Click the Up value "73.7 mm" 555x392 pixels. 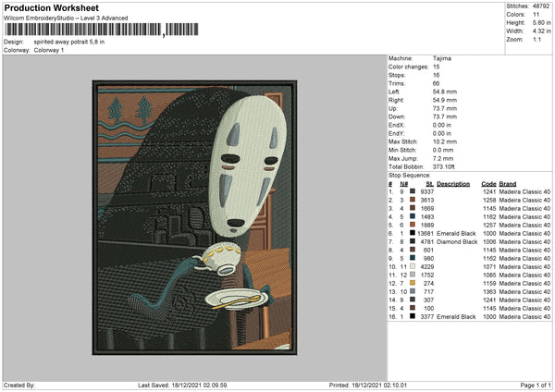click(x=445, y=108)
